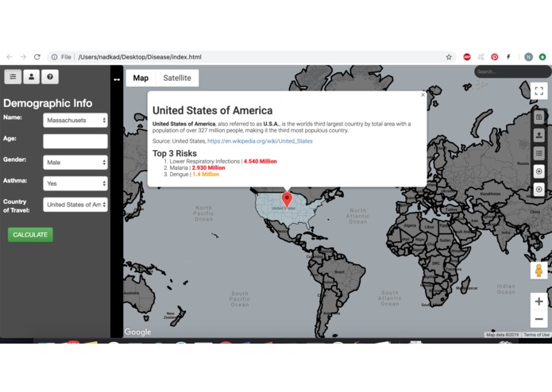Open the Adblock Plus extension icon
The image size is (552, 392).
point(467,57)
